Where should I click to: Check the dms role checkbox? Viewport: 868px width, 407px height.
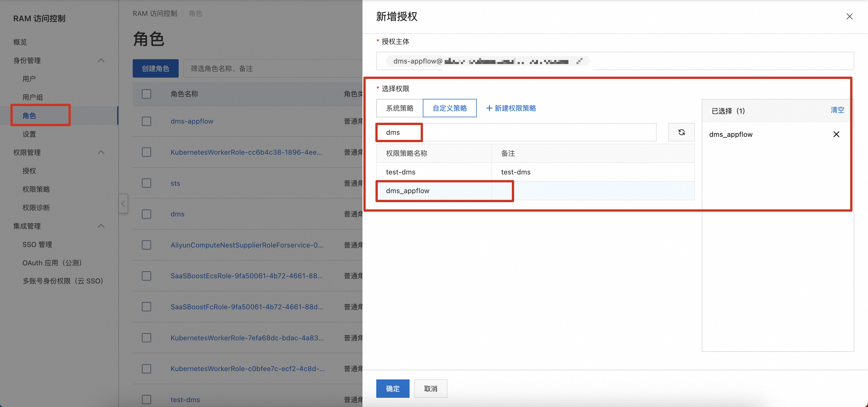click(x=146, y=214)
